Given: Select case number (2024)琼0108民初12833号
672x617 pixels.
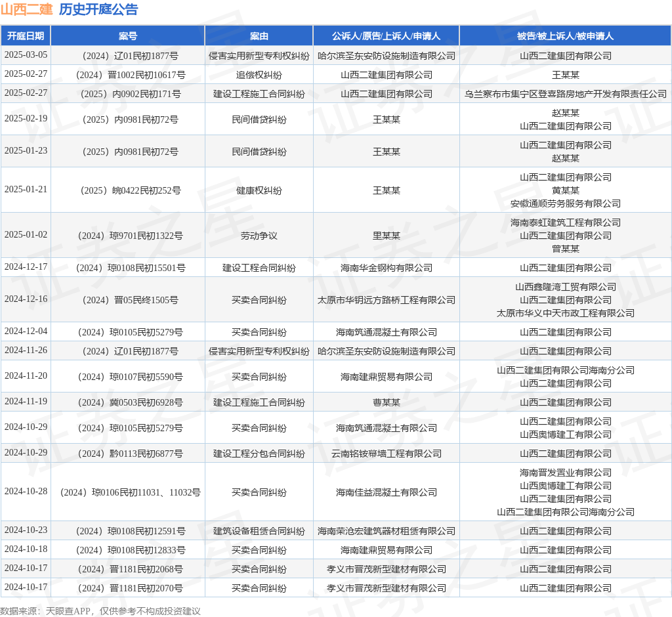Looking at the screenshot, I should [x=131, y=550].
